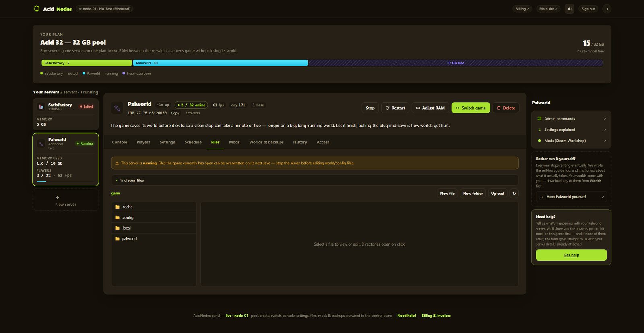Click the Mods hexagon icon

539,141
